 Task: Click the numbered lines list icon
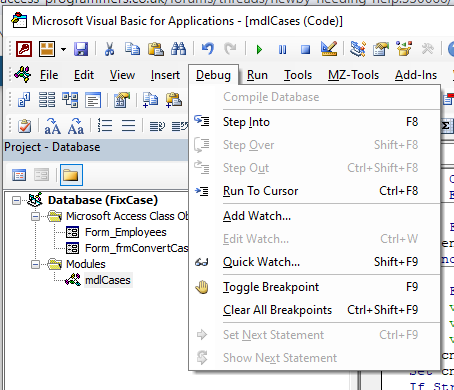tap(105, 126)
